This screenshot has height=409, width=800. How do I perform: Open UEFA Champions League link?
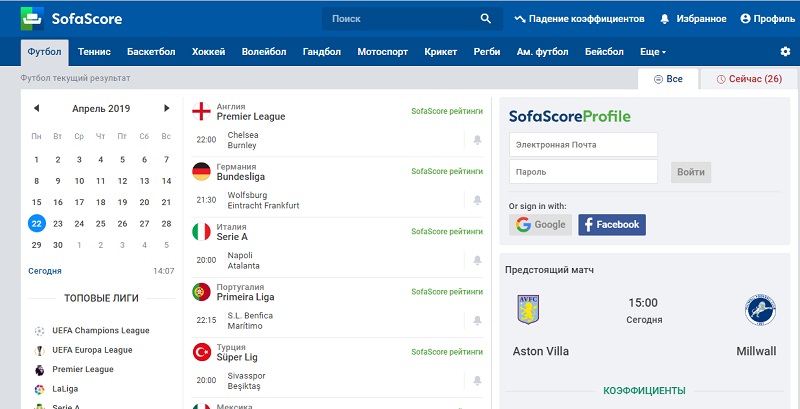(100, 330)
